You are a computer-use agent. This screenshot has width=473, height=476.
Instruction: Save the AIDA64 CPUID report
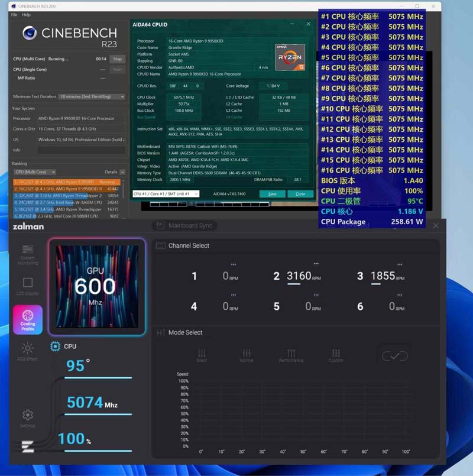pyautogui.click(x=273, y=194)
